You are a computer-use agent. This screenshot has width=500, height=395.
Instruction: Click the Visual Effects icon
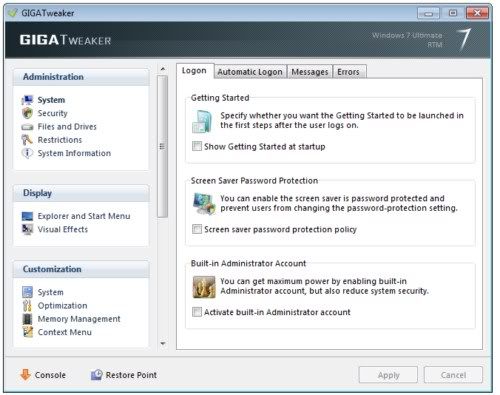pyautogui.click(x=27, y=230)
